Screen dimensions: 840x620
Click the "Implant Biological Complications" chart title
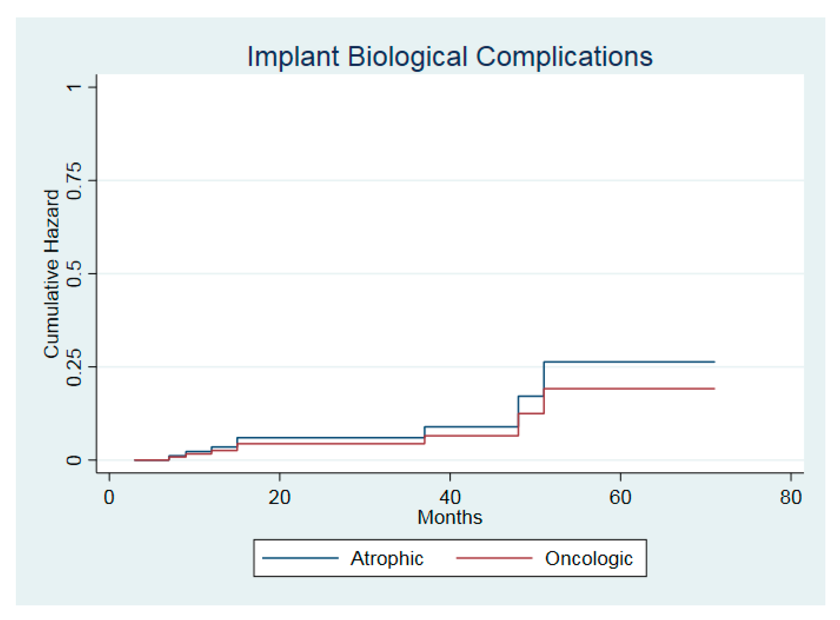pos(450,57)
